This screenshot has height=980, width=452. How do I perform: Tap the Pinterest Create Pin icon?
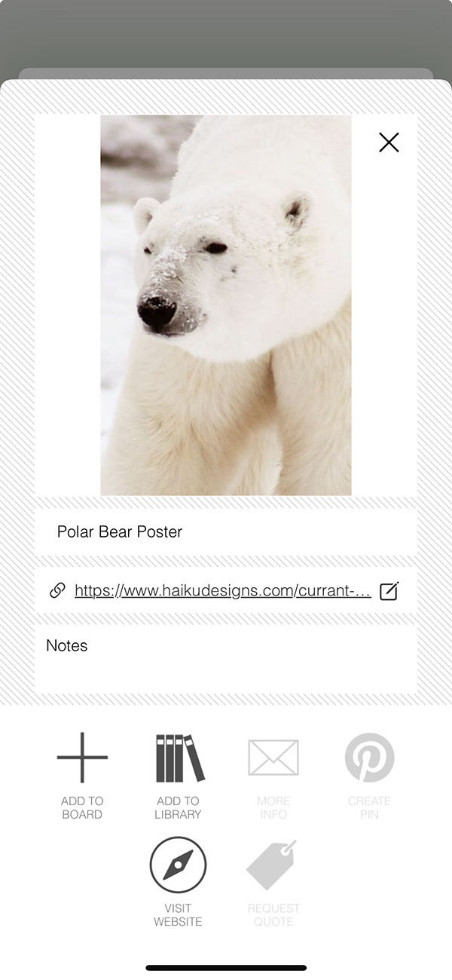pyautogui.click(x=369, y=758)
